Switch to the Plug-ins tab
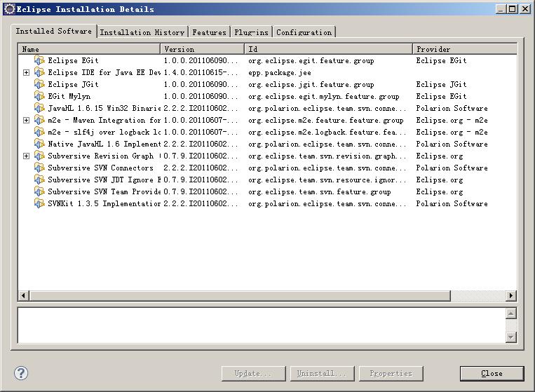Screen dimensions: 535x392 pos(252,32)
